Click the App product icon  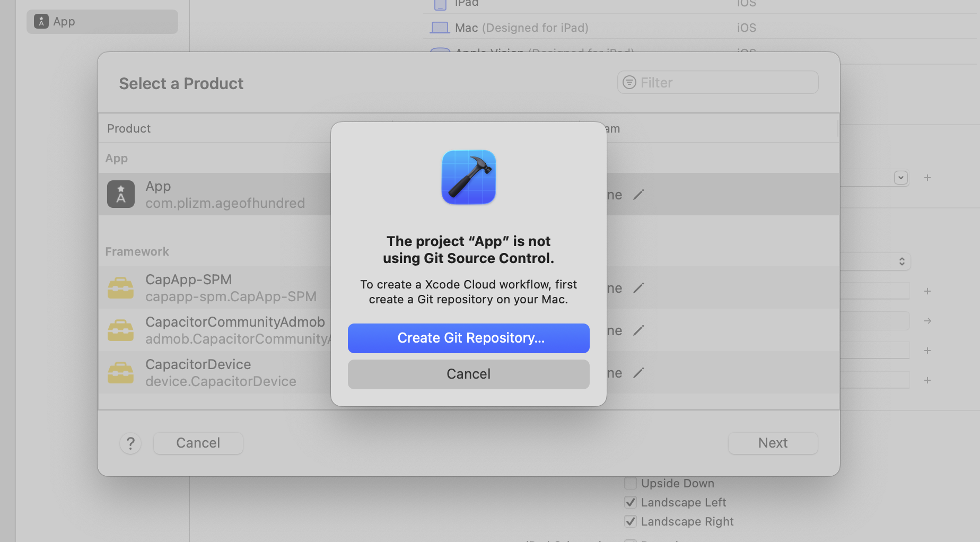point(121,194)
